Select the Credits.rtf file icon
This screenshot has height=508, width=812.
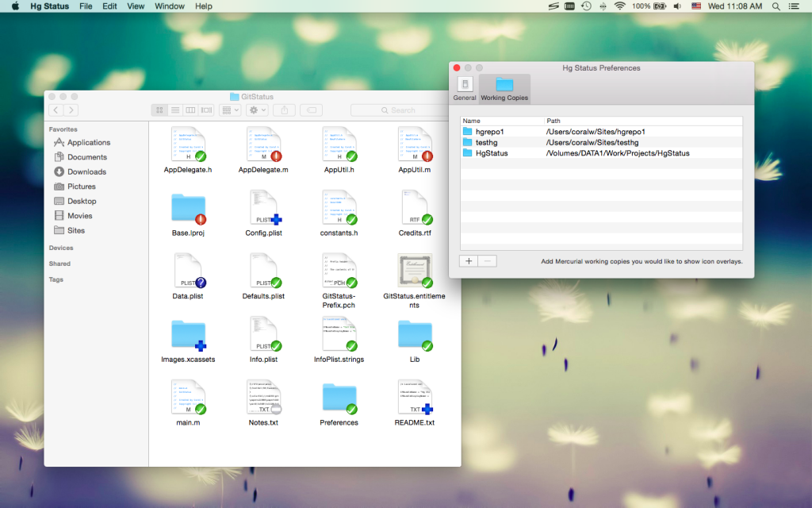point(415,207)
